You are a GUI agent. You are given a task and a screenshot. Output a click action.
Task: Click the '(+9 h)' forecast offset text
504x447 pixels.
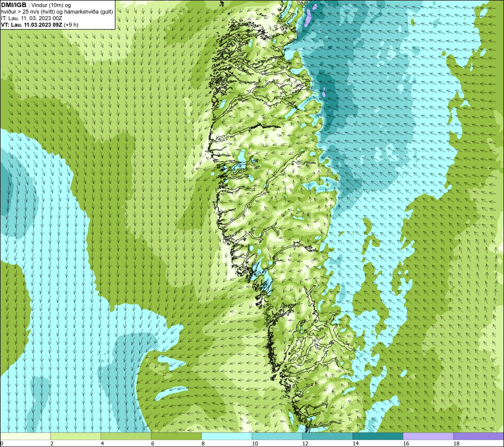(x=71, y=25)
